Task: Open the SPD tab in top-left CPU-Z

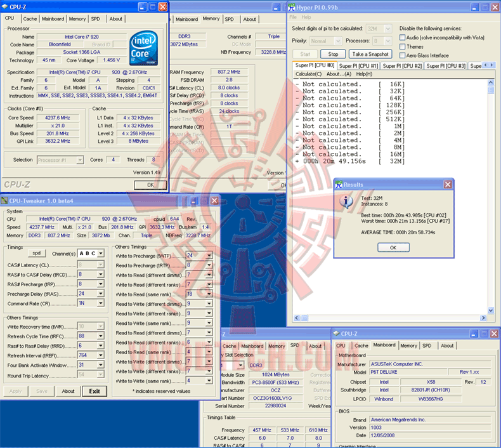Action: pos(96,19)
